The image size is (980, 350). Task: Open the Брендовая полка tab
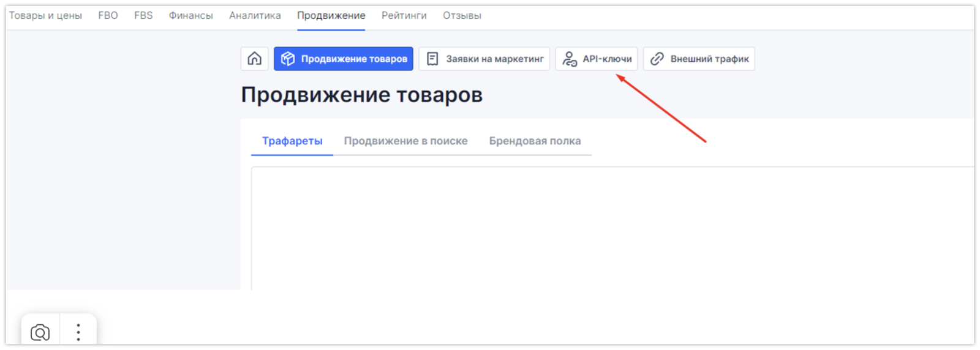535,141
